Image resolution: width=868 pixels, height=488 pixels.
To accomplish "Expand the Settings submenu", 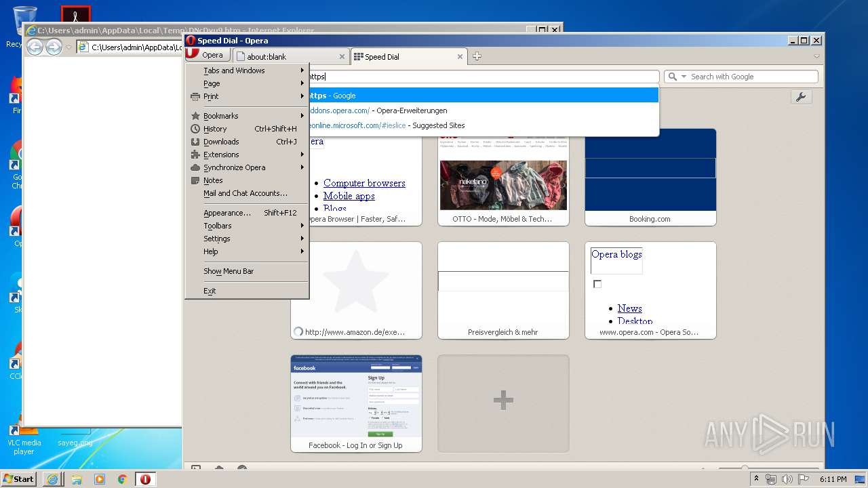I will click(248, 239).
